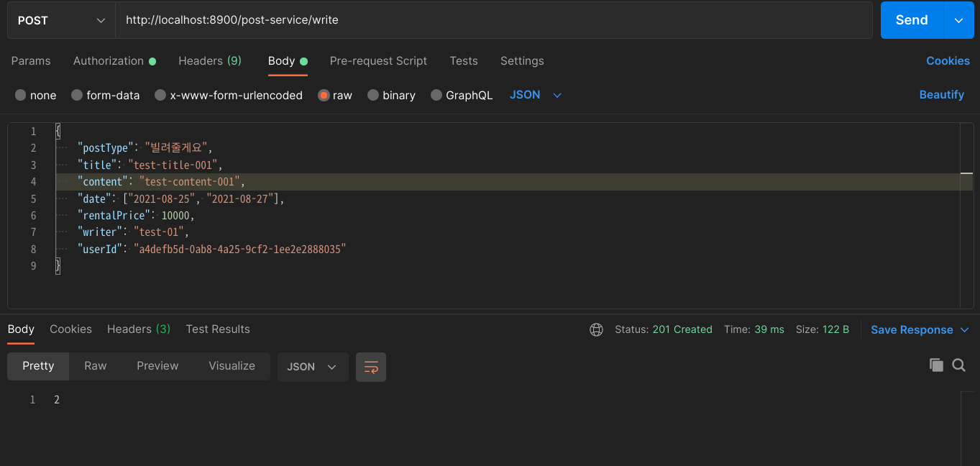Viewport: 980px width, 466px height.
Task: Open the response JSON format dropdown
Action: pos(313,367)
